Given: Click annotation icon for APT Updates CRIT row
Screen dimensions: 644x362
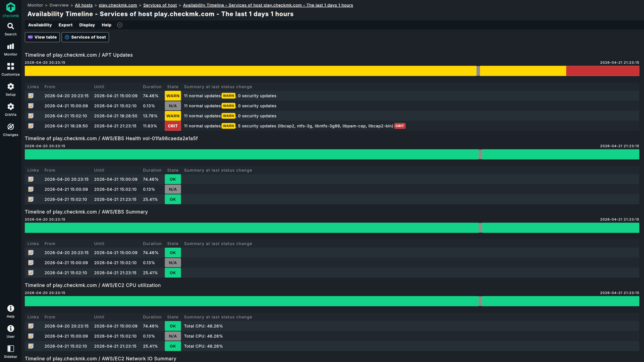Looking at the screenshot, I should click(x=31, y=126).
